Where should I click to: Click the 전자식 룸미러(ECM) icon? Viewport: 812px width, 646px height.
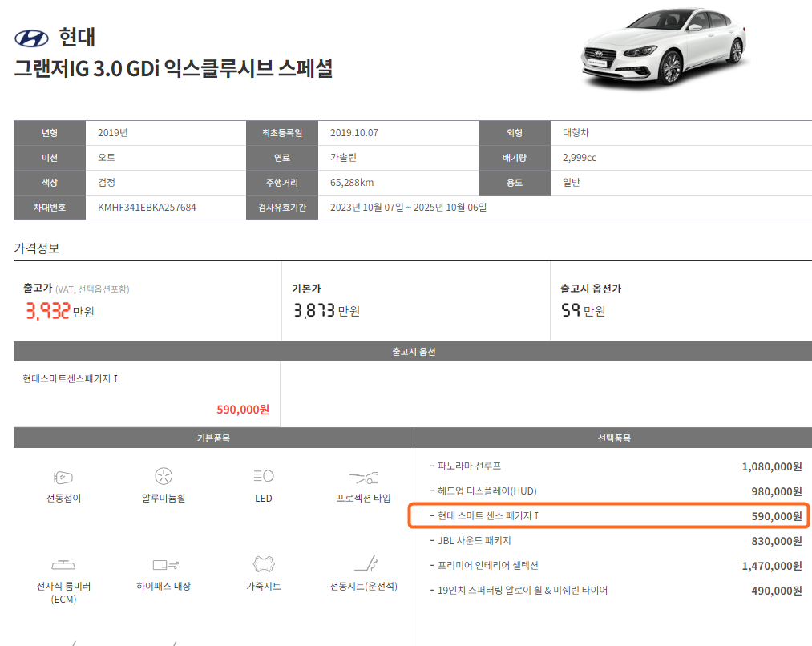[63, 564]
